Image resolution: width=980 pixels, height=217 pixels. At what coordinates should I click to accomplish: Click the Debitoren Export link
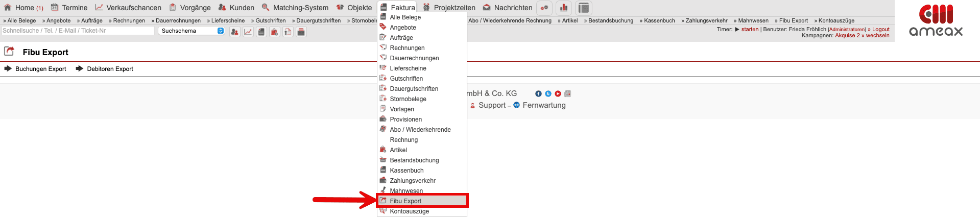[x=110, y=69]
